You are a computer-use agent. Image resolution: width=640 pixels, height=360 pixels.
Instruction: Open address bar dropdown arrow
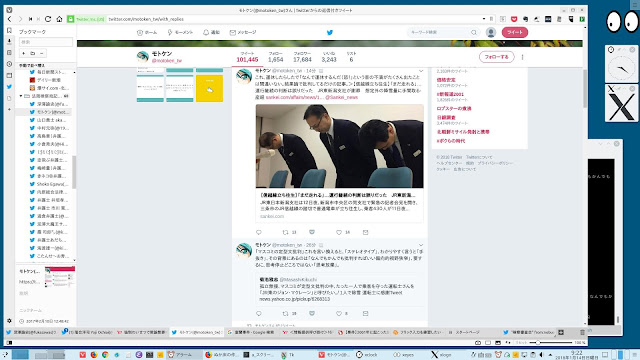pos(484,19)
